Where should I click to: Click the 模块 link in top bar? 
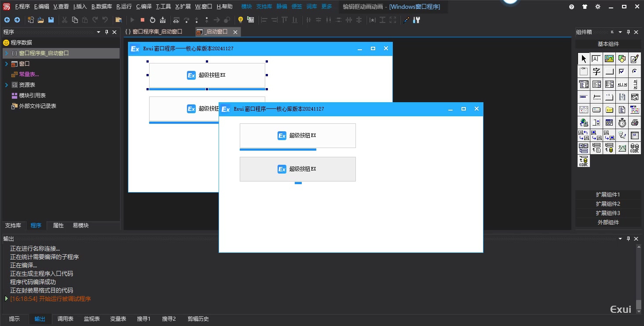pos(246,7)
